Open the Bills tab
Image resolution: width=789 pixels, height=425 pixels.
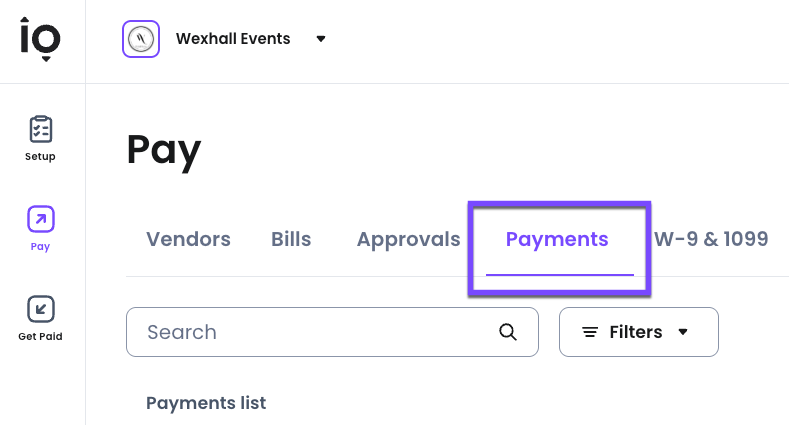pos(291,240)
